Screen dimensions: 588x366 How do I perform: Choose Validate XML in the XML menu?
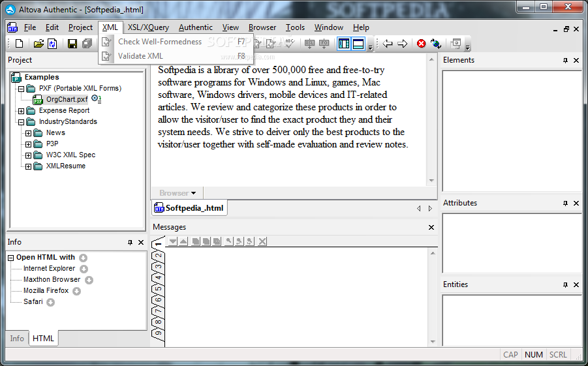pyautogui.click(x=176, y=56)
